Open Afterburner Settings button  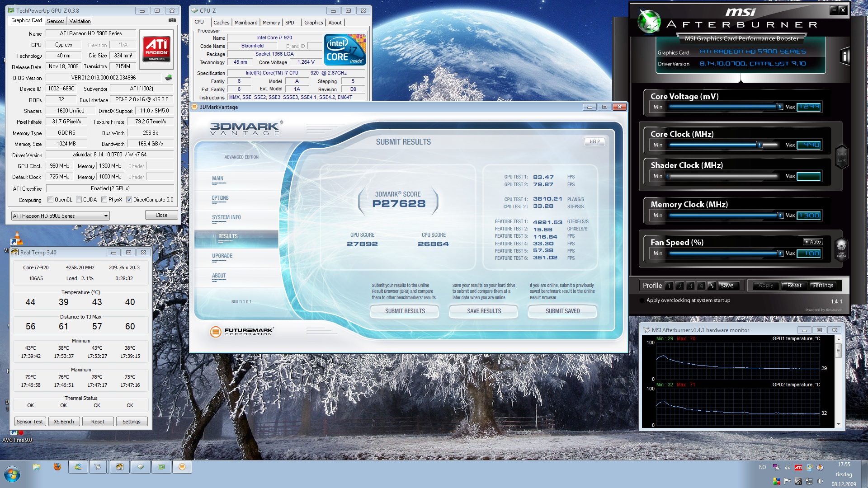[823, 286]
